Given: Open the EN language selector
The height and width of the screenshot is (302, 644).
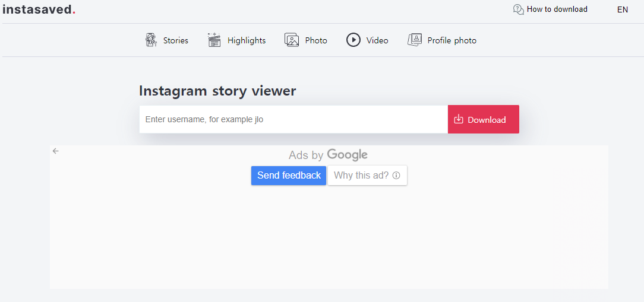Looking at the screenshot, I should click(622, 9).
